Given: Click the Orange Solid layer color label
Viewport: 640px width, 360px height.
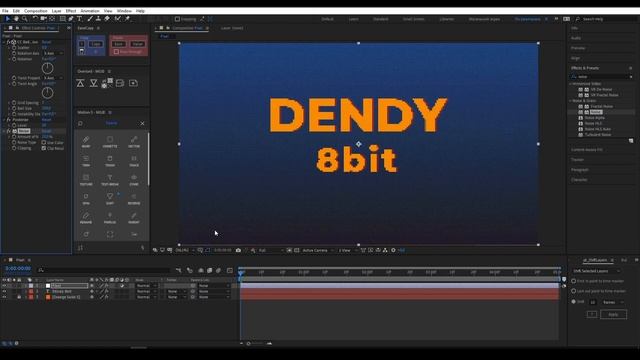Looking at the screenshot, I should pyautogui.click(x=31, y=297).
